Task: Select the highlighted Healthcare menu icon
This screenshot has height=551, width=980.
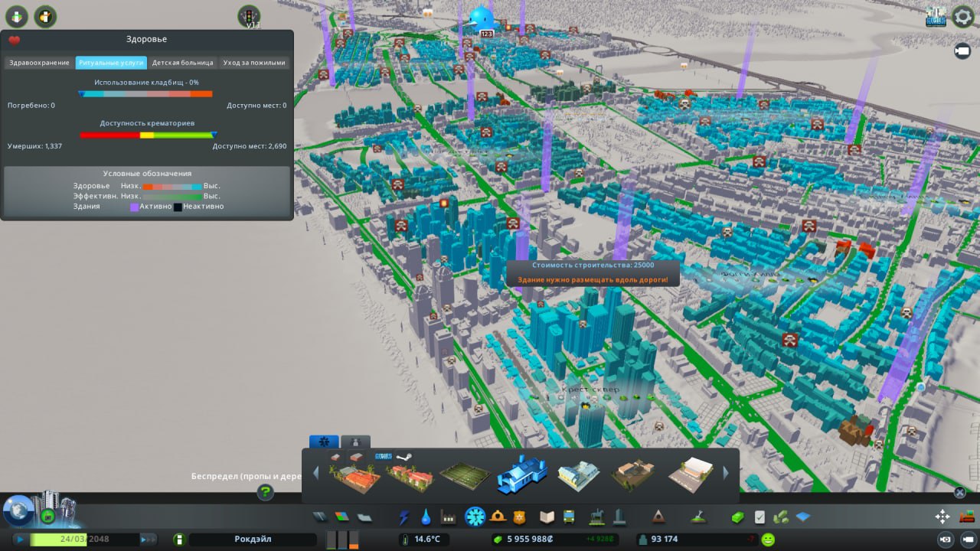Action: (x=475, y=517)
